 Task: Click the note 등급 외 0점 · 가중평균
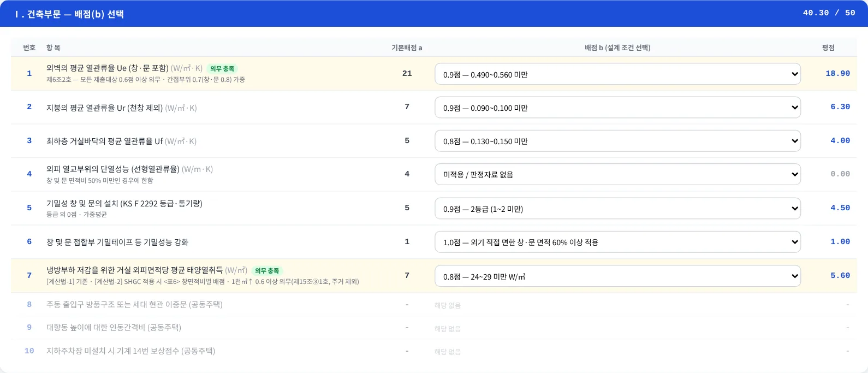tap(76, 215)
